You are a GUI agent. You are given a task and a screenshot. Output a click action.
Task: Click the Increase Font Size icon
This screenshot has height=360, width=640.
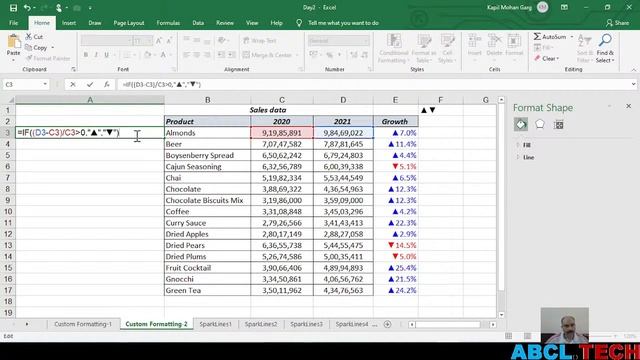coord(159,40)
